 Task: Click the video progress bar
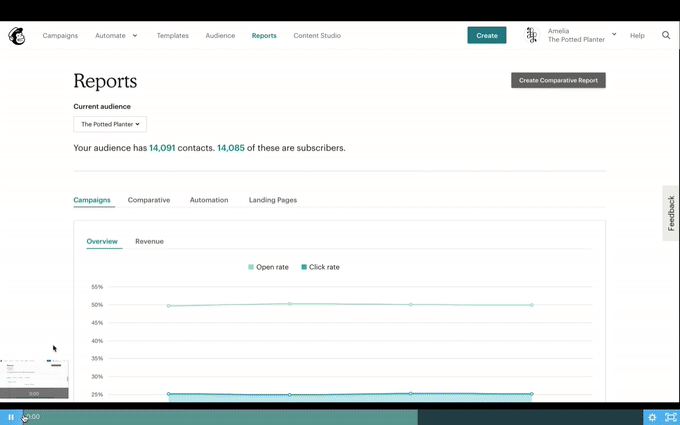(x=333, y=417)
